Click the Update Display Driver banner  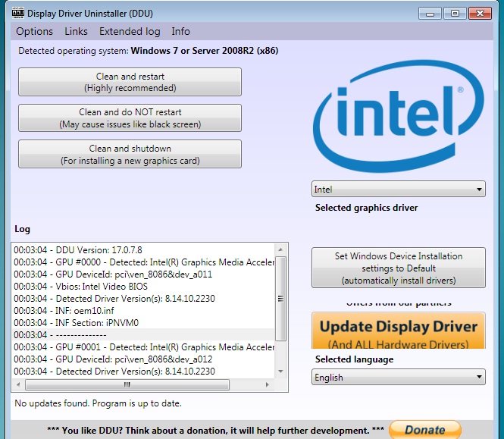[x=398, y=331]
